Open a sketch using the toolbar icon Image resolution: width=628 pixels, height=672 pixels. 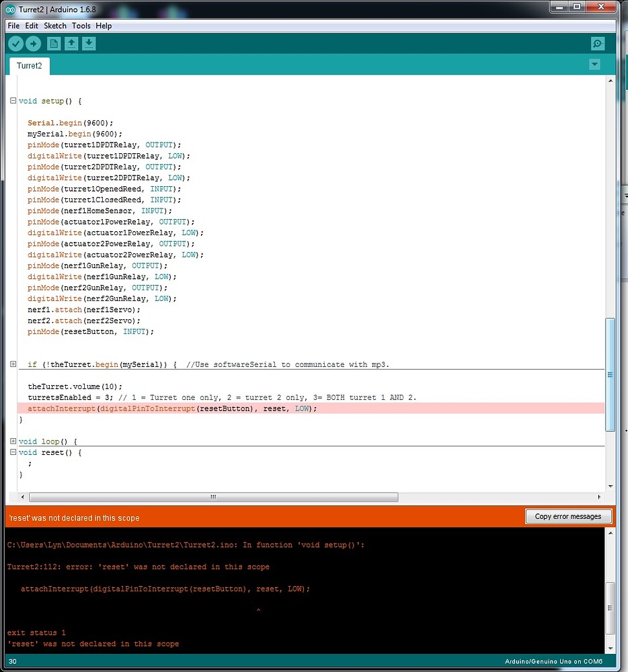pyautogui.click(x=71, y=43)
